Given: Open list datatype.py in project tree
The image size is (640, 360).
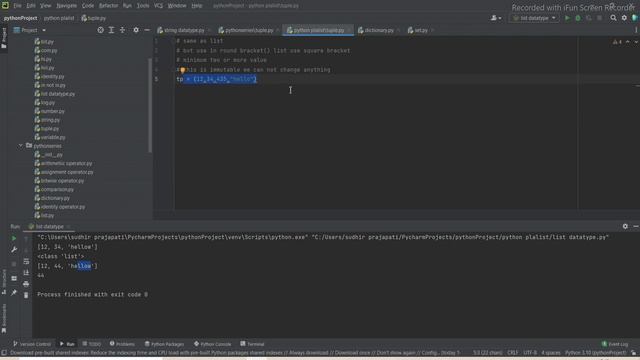Looking at the screenshot, I should 55,94.
